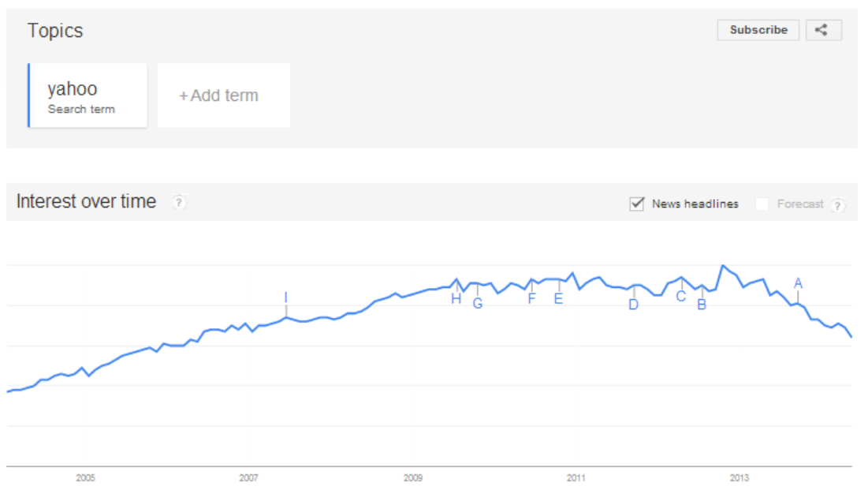Click the share icon button
Viewport: 868px width, 490px height.
823,30
